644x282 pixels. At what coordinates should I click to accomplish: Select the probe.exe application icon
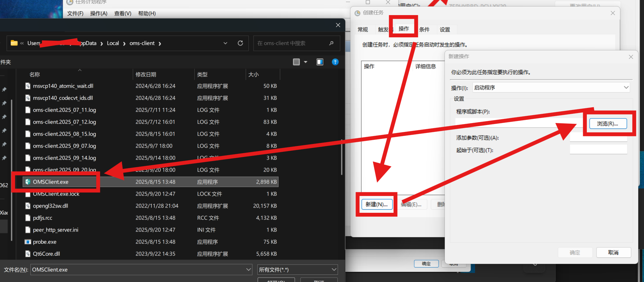point(28,242)
